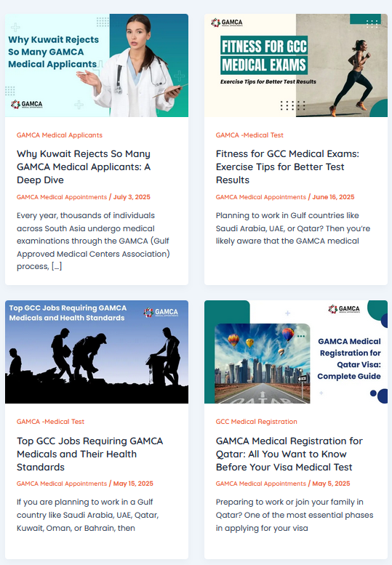Click author link beside May 5, 2025
Image resolution: width=392 pixels, height=565 pixels.
(x=260, y=484)
